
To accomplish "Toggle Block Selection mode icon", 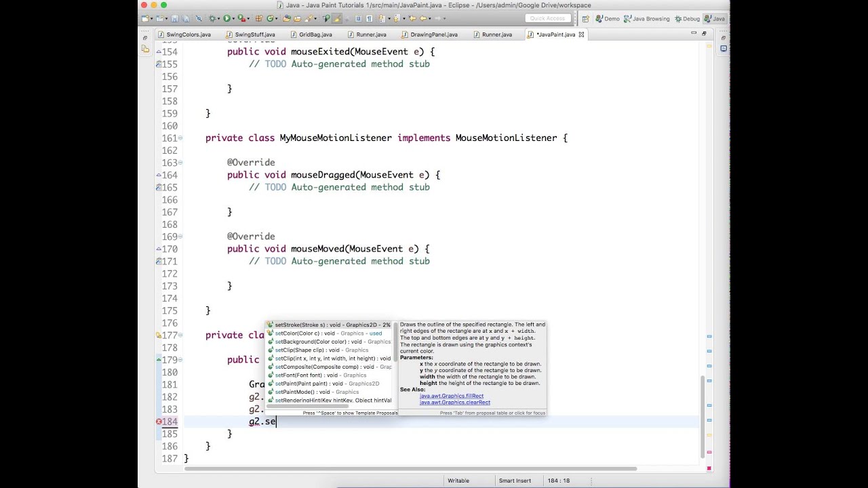I will pos(358,18).
